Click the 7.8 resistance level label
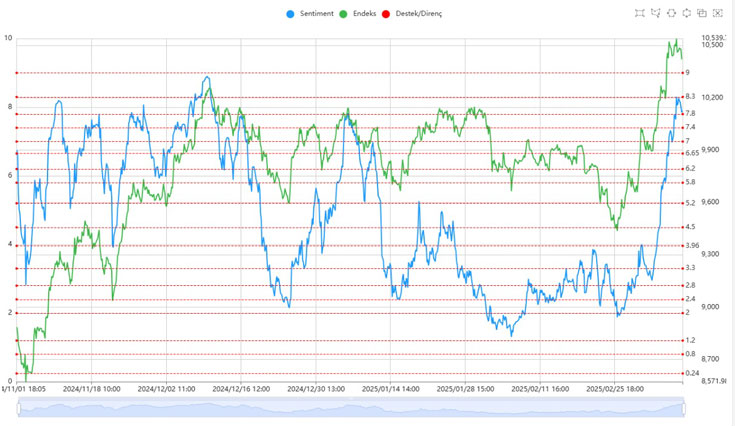This screenshot has height=426, width=735. pyautogui.click(x=690, y=113)
